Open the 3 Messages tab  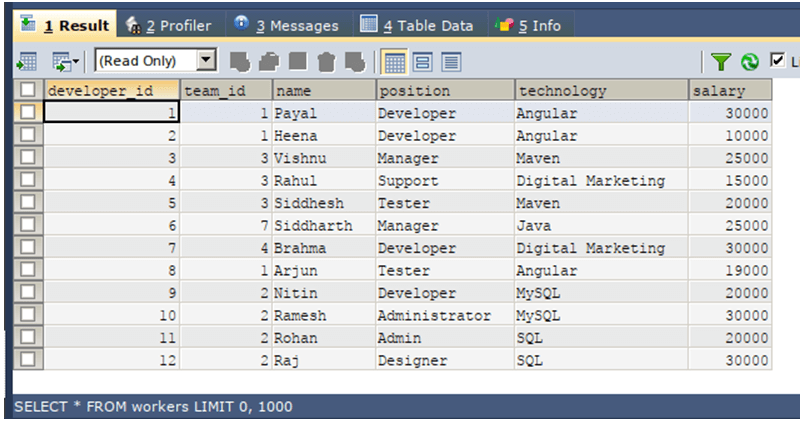click(x=288, y=25)
